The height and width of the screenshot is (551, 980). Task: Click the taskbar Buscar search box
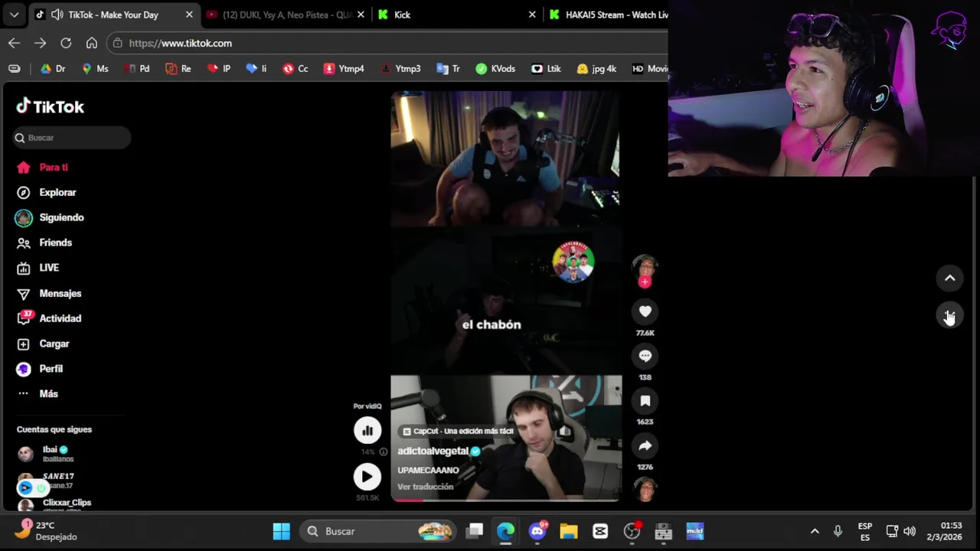click(x=378, y=531)
